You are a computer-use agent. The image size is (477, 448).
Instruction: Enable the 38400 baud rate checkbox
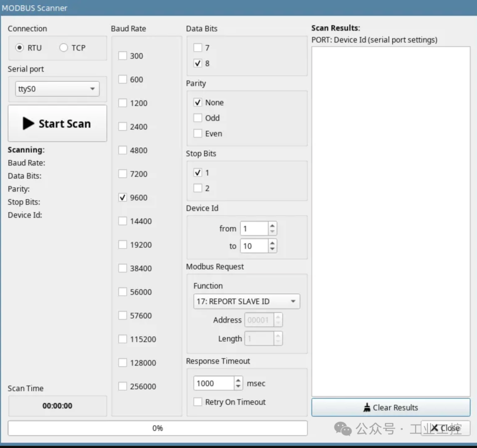click(123, 268)
